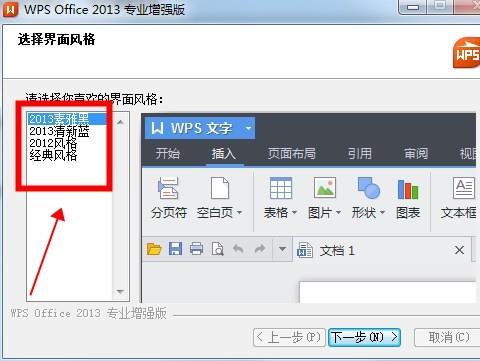Close the 文档 1 document tab
The height and width of the screenshot is (361, 480).
459,250
